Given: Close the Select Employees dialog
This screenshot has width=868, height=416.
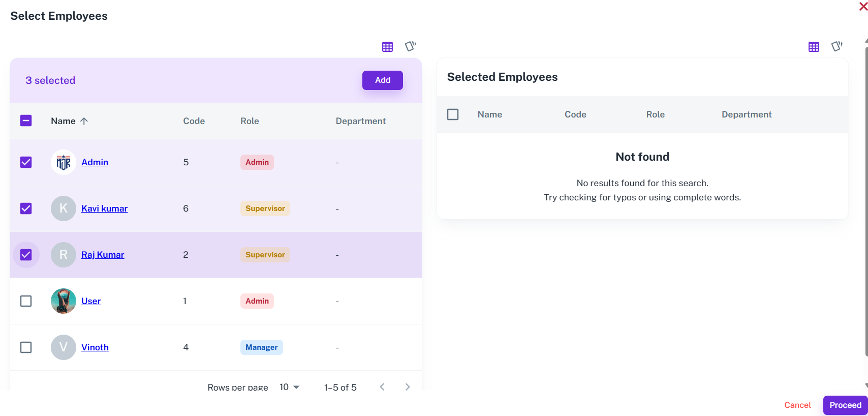Looking at the screenshot, I should point(862,7).
